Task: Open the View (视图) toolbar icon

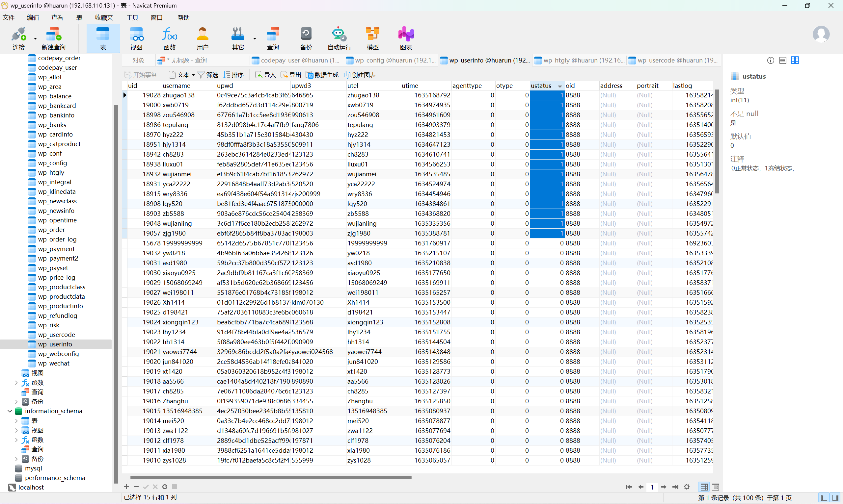Action: [136, 38]
